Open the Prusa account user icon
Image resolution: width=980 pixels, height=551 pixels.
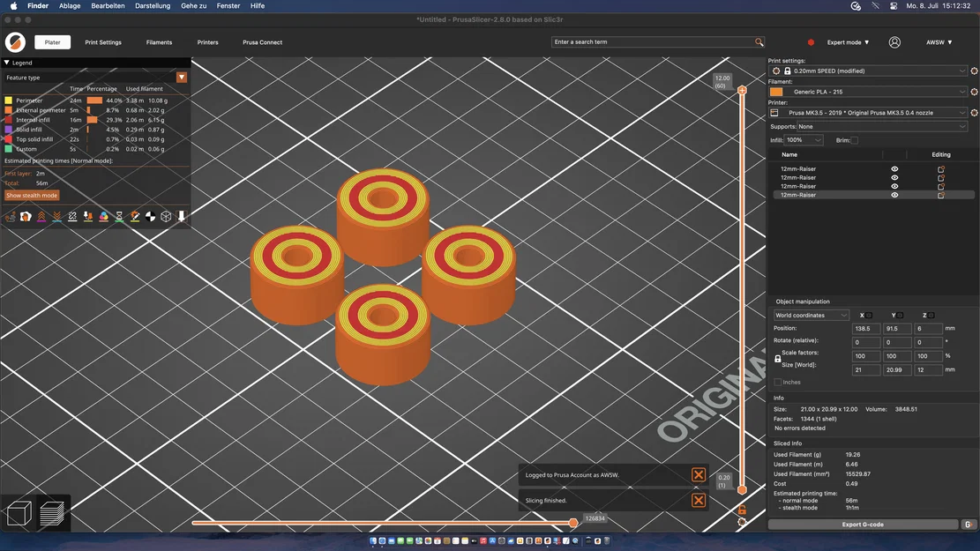point(894,41)
